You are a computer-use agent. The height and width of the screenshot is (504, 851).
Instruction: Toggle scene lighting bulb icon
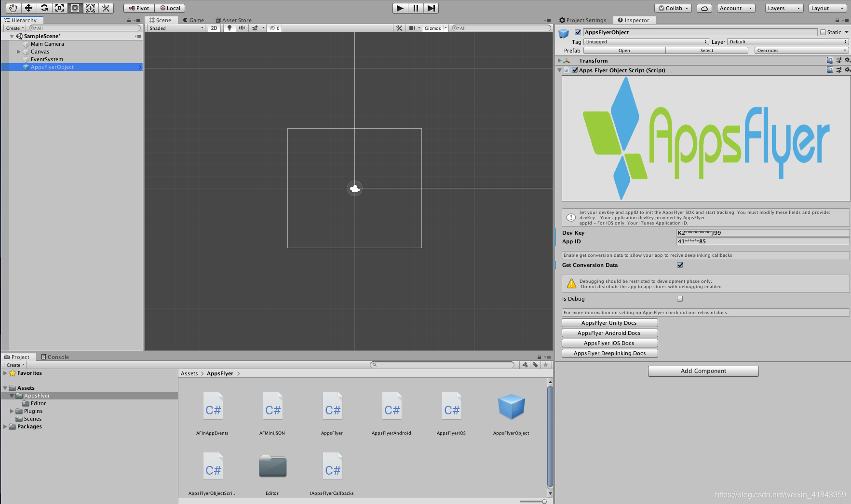coord(230,28)
